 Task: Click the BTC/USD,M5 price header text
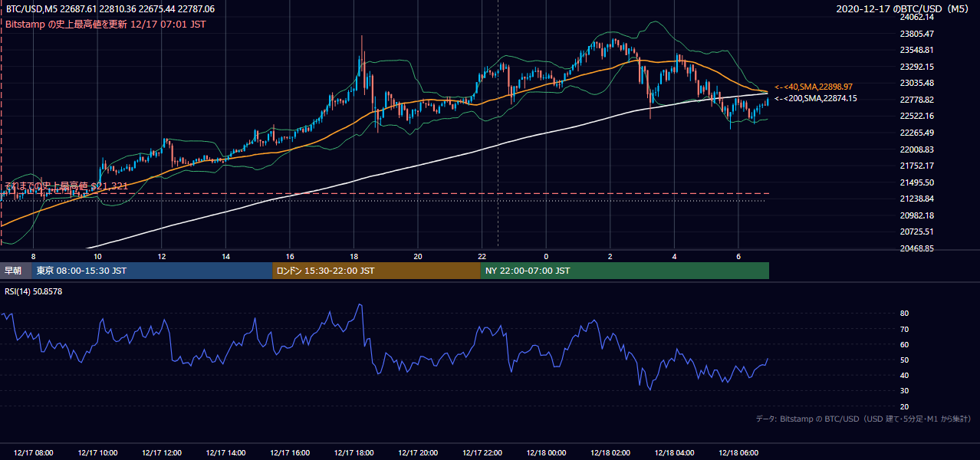click(110, 9)
